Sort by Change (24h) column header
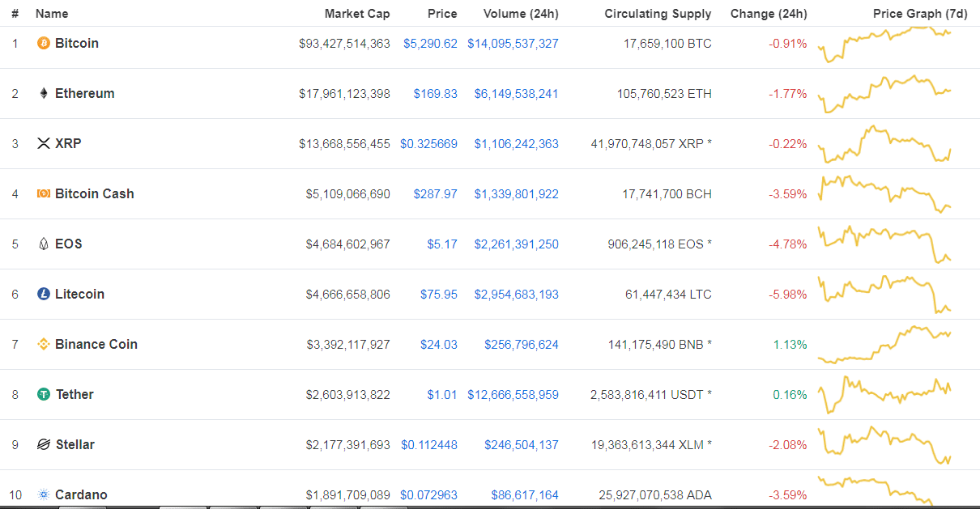Screen dimensions: 980x509 click(x=769, y=14)
